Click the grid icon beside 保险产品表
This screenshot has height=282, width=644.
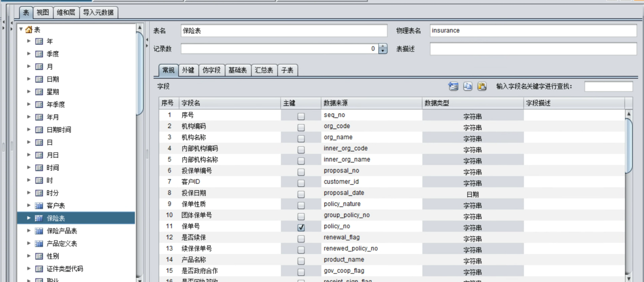click(39, 231)
